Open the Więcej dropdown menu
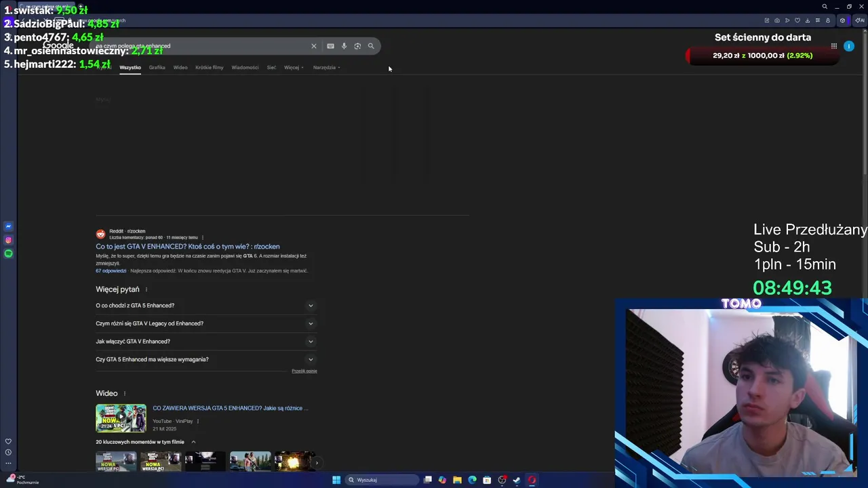The width and height of the screenshot is (868, 488). point(294,67)
